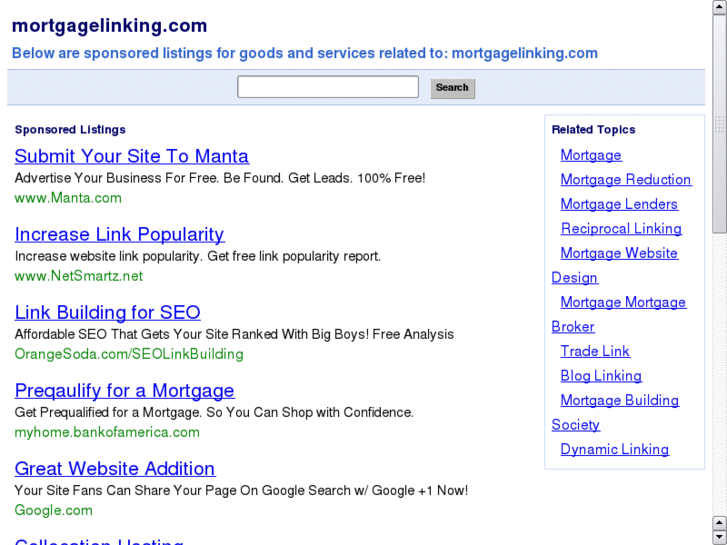727x545 pixels.
Task: Click the 'Advertise Your Business For Free' description
Action: click(x=220, y=178)
